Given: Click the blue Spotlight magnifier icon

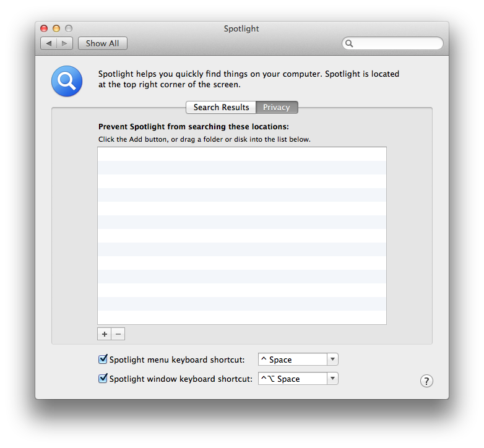Looking at the screenshot, I should point(67,81).
